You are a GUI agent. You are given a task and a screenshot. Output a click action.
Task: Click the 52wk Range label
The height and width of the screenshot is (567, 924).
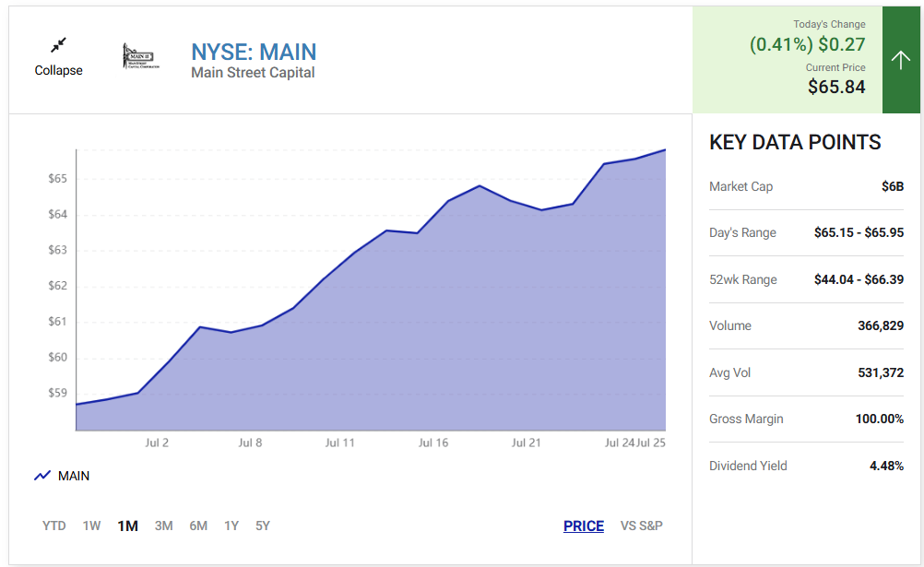[x=743, y=279]
